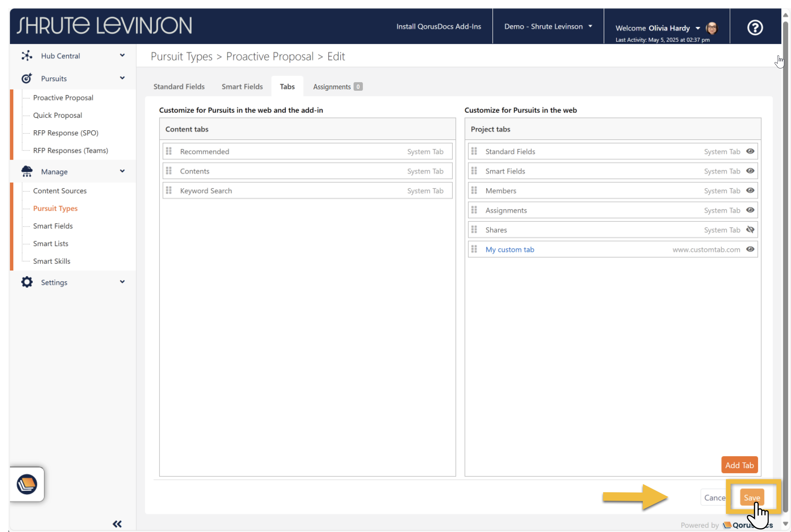Open the QorusDocs floating launcher icon
791x532 pixels.
(27, 484)
